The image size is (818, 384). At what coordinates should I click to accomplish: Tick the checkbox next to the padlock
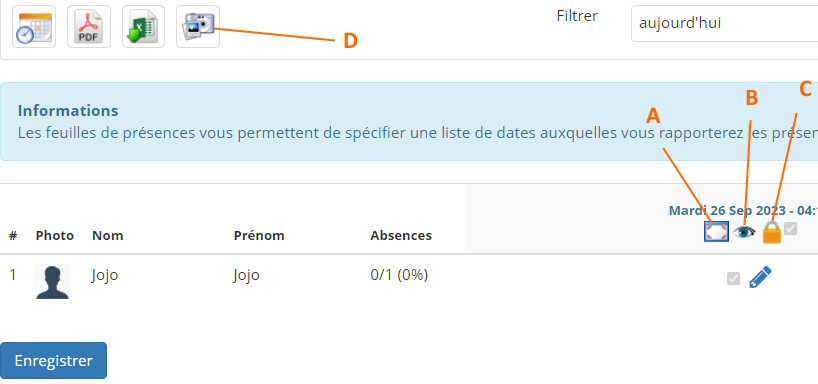coord(790,229)
